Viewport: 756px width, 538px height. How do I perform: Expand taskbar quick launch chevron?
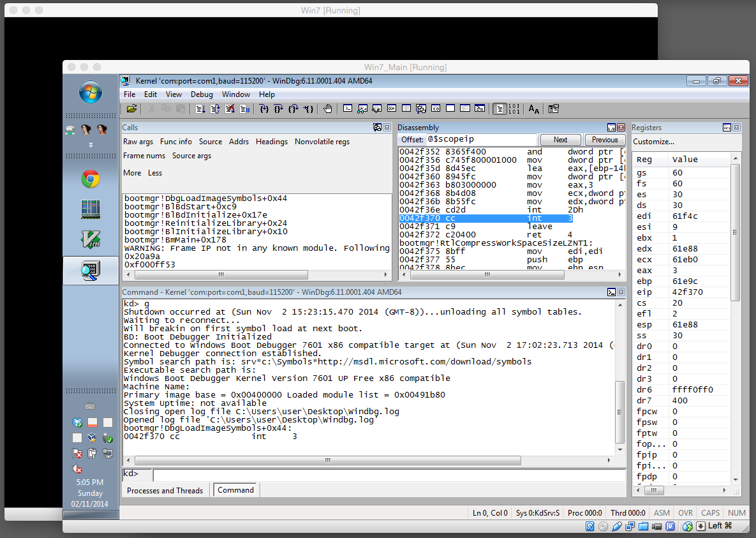(x=91, y=145)
